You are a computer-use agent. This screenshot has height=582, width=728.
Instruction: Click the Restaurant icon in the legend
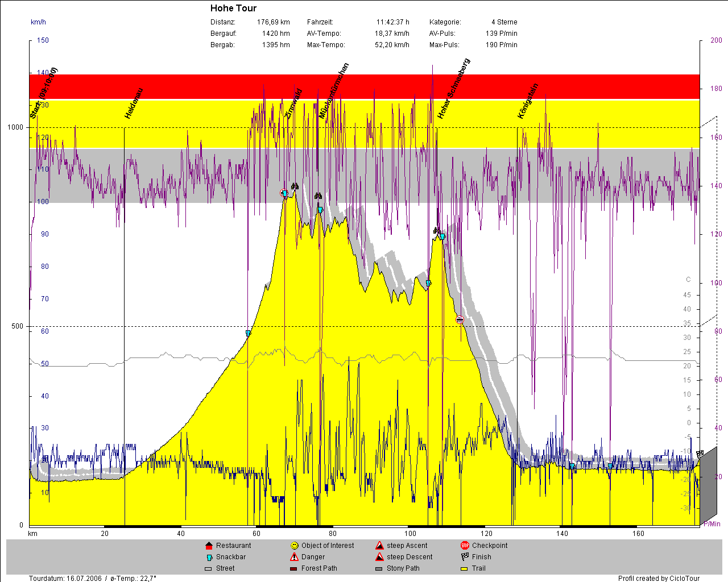pyautogui.click(x=209, y=546)
